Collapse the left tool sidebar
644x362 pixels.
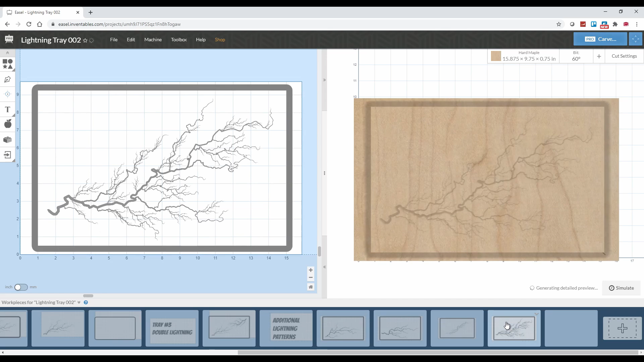[7, 53]
